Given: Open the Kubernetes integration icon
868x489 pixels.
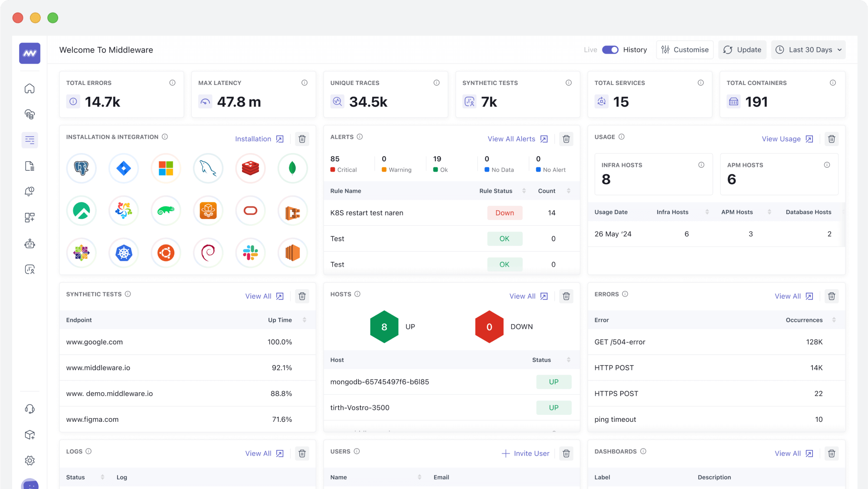Looking at the screenshot, I should 124,253.
